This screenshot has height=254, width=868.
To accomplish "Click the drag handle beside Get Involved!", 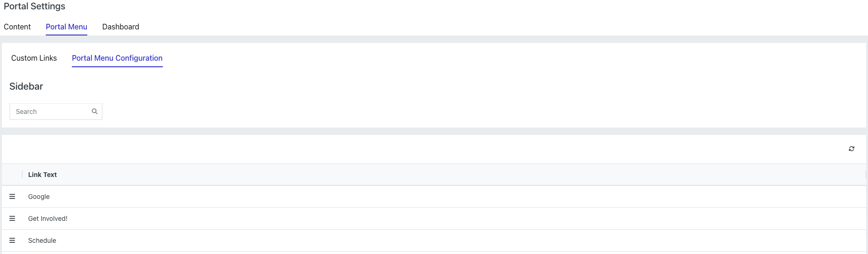I will (12, 219).
